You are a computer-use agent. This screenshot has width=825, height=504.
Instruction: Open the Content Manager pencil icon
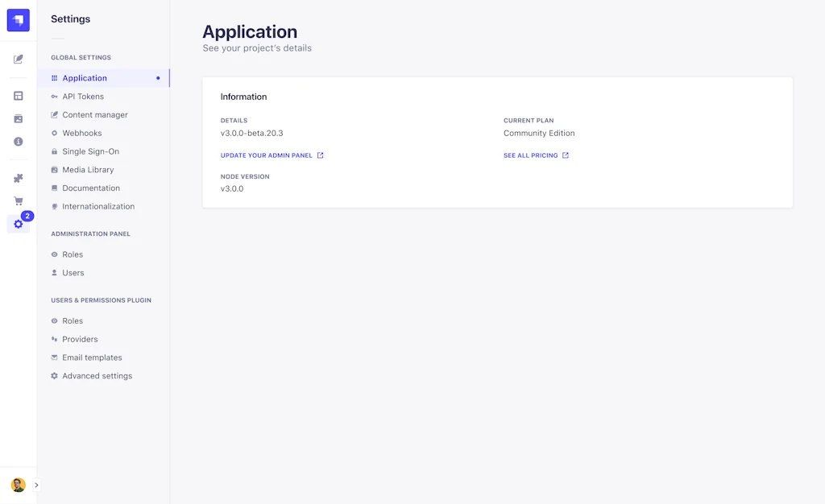tap(18, 59)
